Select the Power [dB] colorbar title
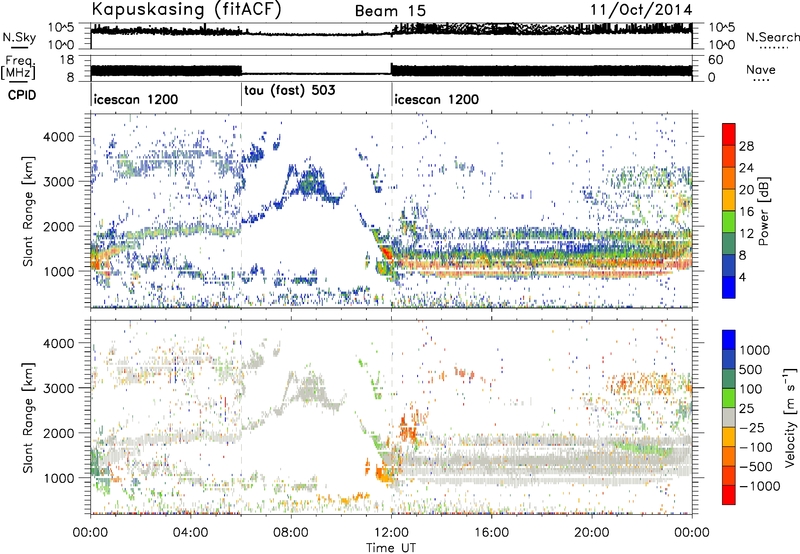Image resolution: width=800 pixels, height=554 pixels. click(764, 211)
